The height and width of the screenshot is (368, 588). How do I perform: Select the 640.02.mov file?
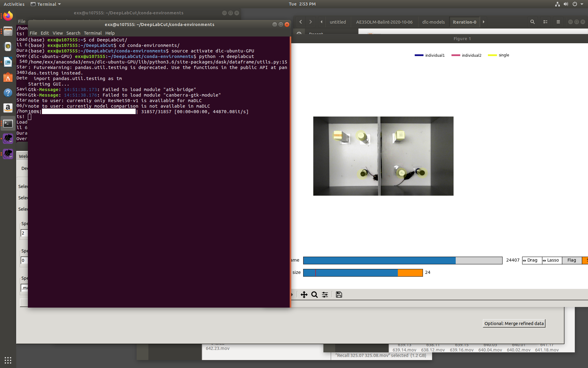[x=518, y=350]
